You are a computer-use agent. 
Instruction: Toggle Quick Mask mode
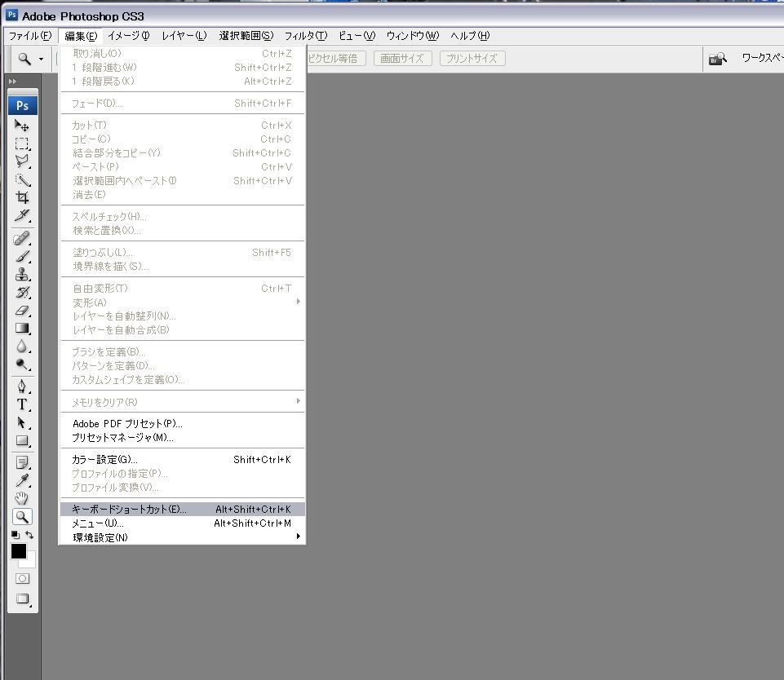point(23,579)
